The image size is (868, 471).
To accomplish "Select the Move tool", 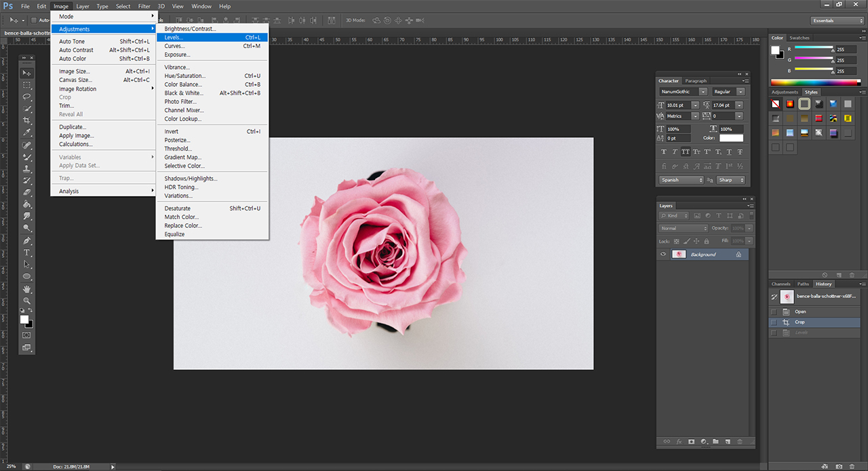I will coord(27,73).
